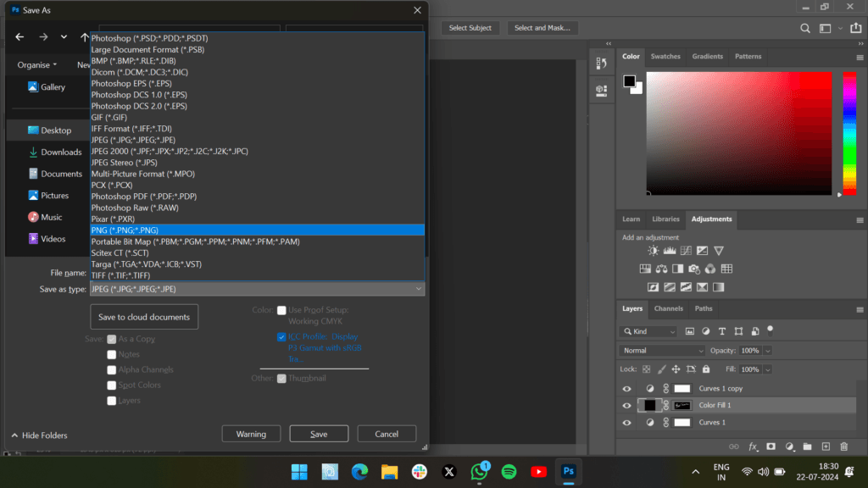Add a Levels adjustment

tap(670, 251)
